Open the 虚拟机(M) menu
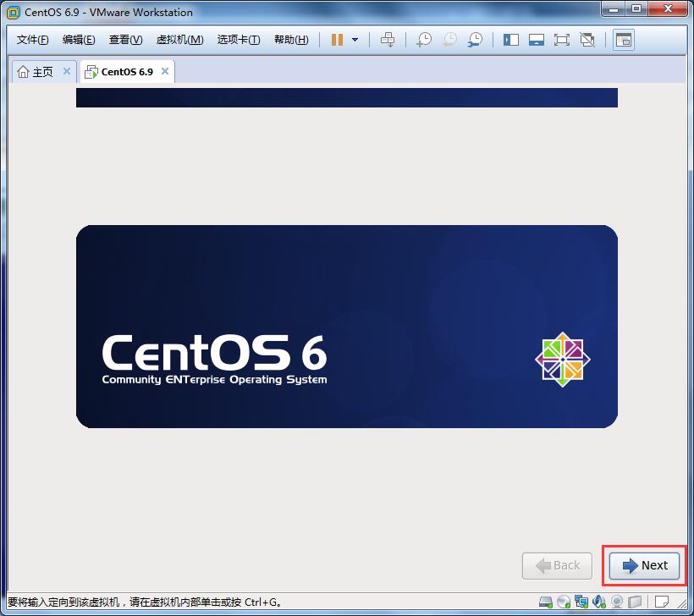The image size is (694, 616). tap(179, 40)
